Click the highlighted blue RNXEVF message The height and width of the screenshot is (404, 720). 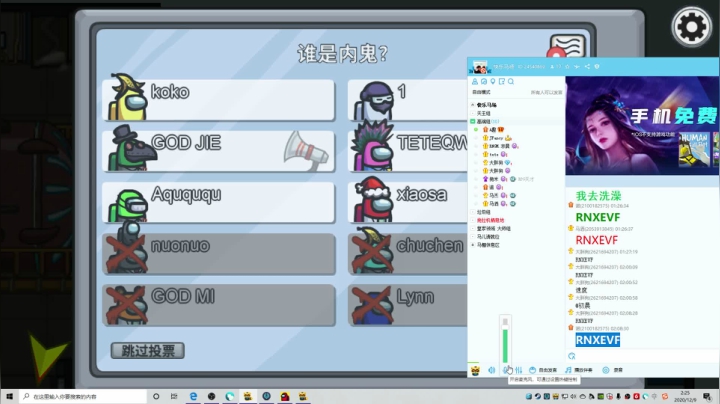click(x=597, y=340)
